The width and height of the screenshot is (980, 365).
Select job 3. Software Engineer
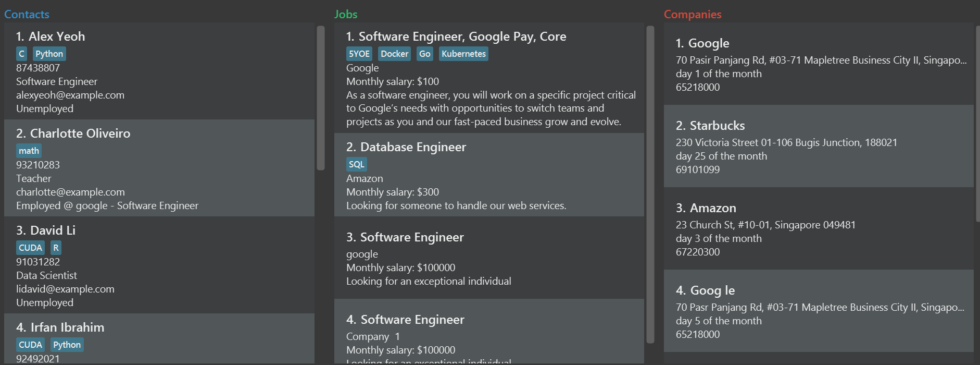(489, 258)
